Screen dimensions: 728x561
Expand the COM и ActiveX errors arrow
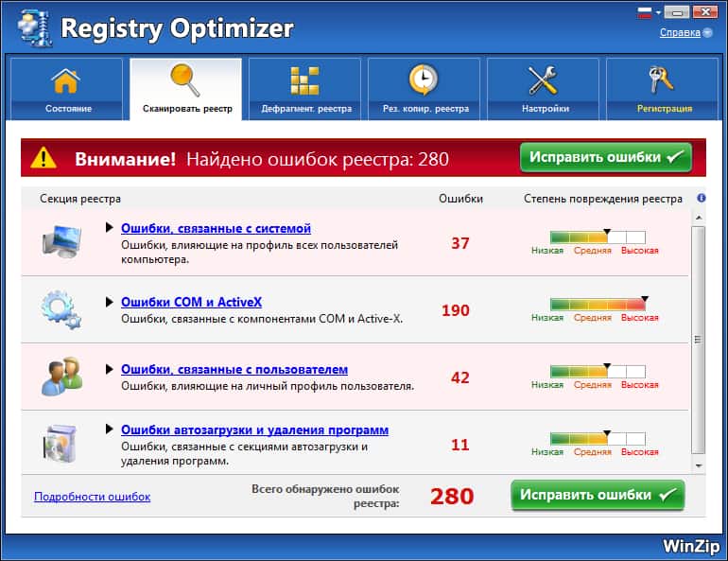coord(110,302)
